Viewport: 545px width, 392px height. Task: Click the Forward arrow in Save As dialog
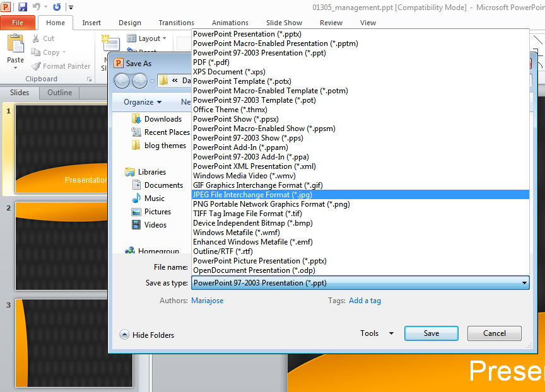[140, 81]
